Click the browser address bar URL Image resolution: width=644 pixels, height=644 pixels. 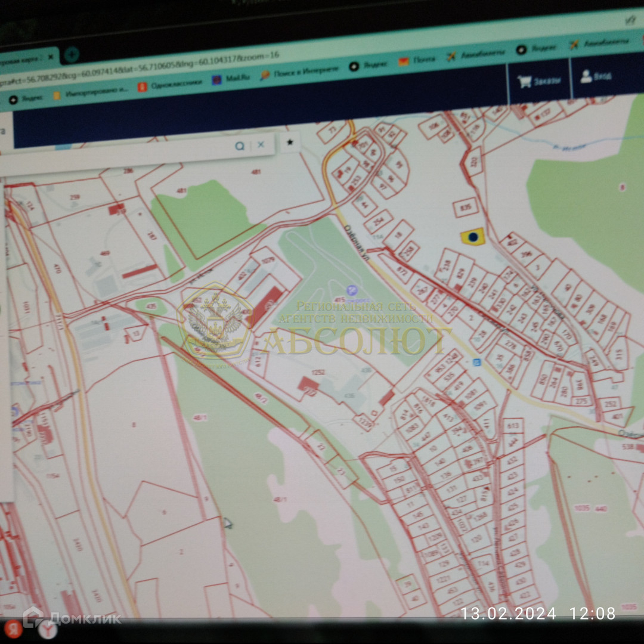pos(140,68)
